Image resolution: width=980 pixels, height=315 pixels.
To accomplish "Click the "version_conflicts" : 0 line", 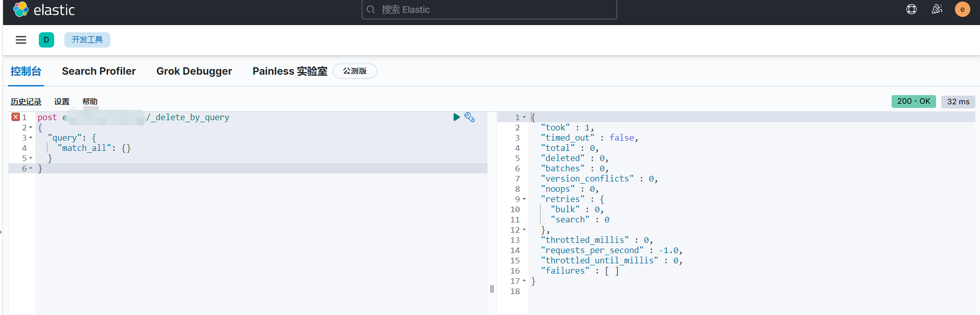I will point(599,178).
